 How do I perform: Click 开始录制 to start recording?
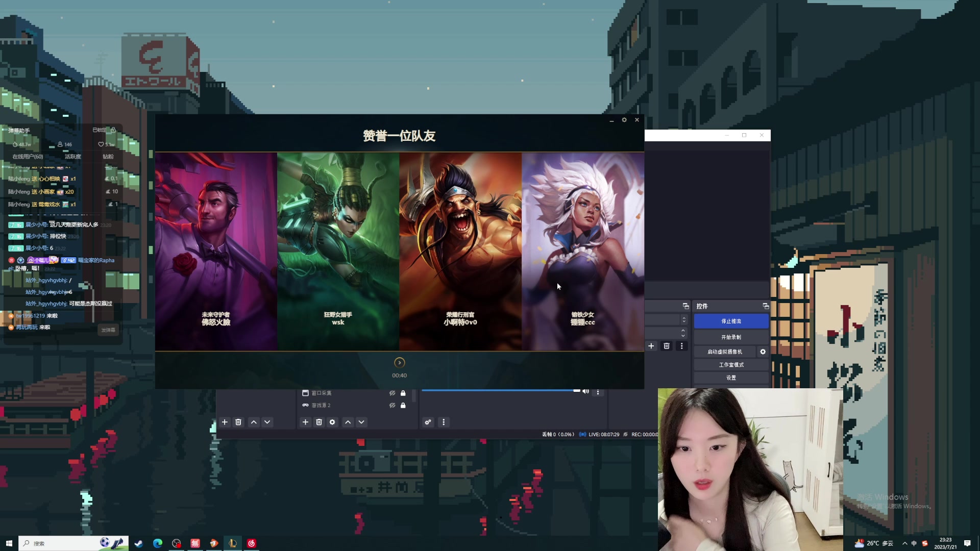731,337
